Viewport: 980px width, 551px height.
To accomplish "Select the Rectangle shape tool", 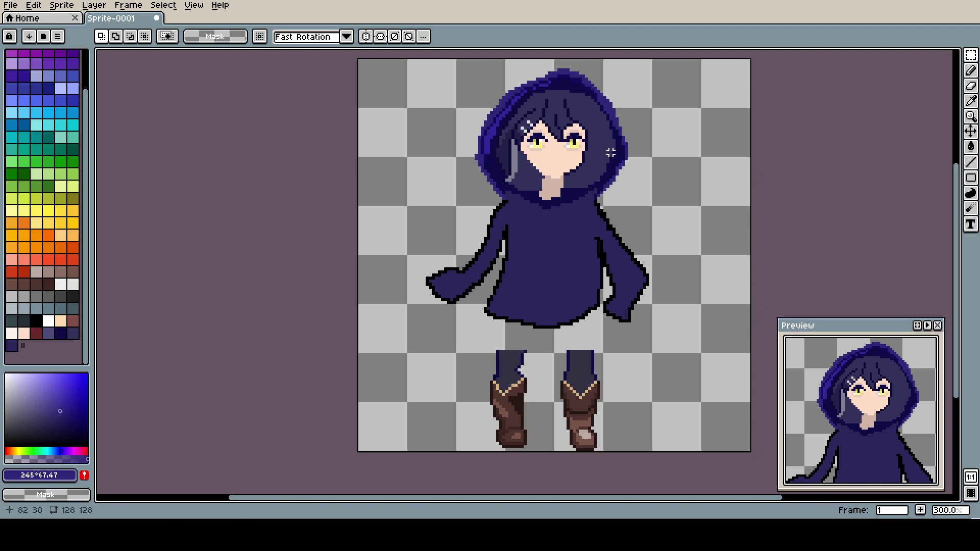I will click(970, 178).
